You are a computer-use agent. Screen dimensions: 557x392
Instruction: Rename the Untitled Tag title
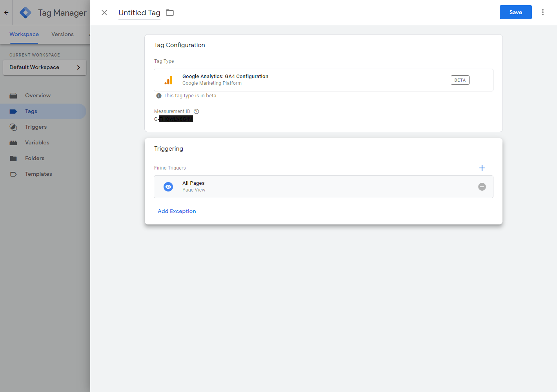tap(139, 13)
